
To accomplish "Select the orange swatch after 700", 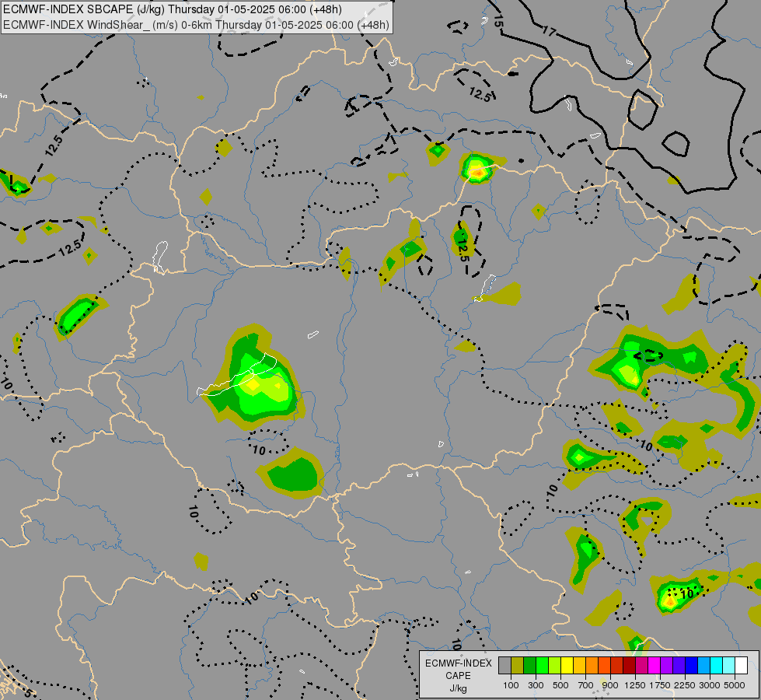I will click(592, 665).
